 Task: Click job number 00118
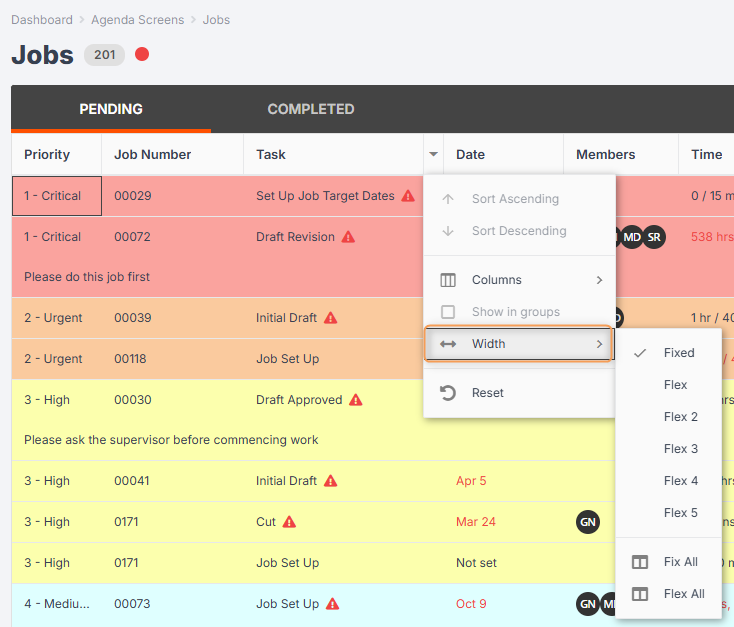tap(130, 359)
